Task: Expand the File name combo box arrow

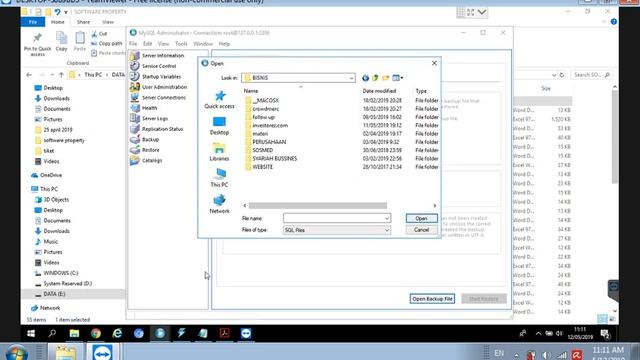Action: point(387,218)
